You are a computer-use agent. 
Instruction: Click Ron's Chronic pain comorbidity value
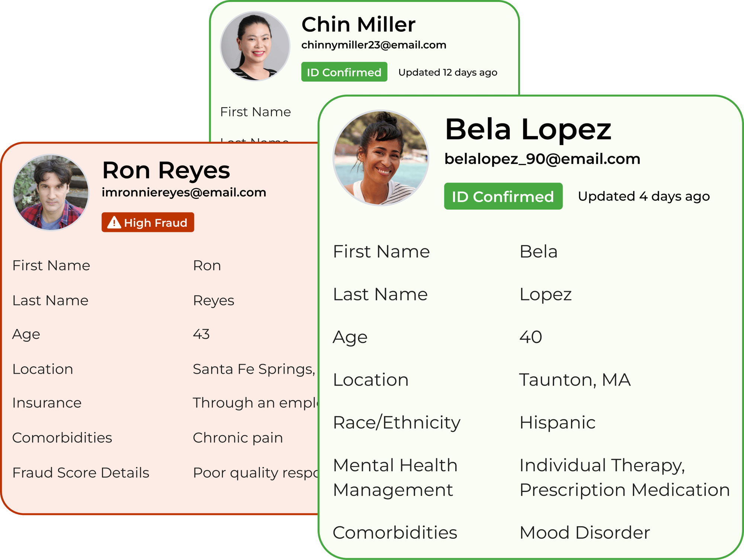click(x=238, y=438)
